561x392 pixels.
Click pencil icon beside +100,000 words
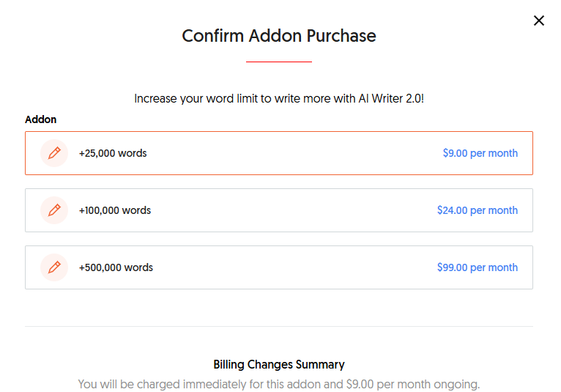coord(54,210)
